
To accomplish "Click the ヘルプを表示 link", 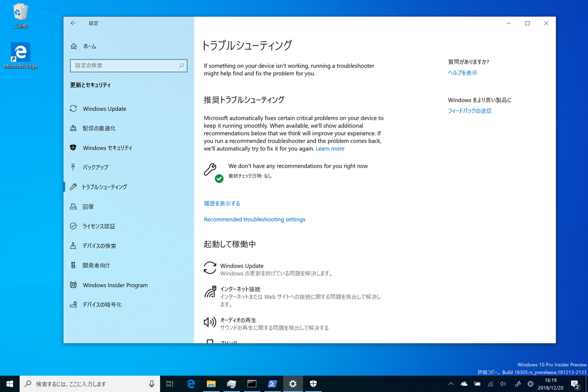I will click(463, 73).
